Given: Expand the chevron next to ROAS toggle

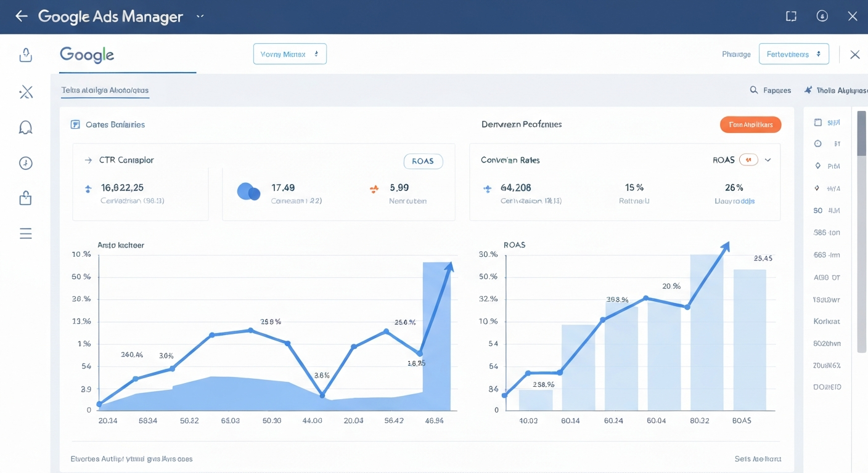Looking at the screenshot, I should pyautogui.click(x=768, y=160).
